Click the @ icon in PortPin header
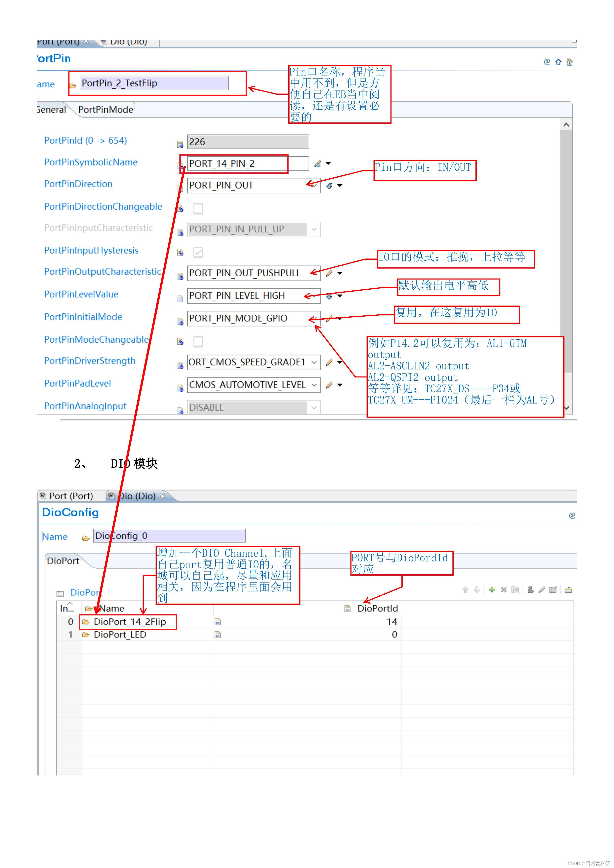This screenshot has width=614, height=868. coord(547,62)
